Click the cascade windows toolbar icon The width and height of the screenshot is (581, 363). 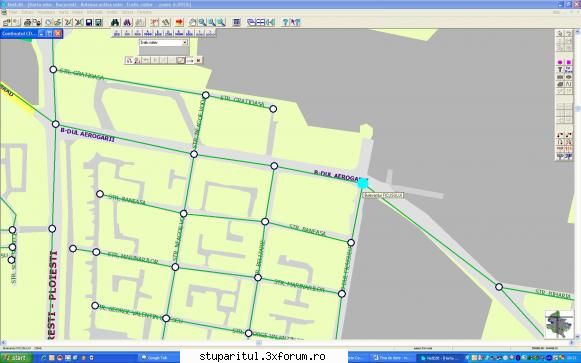point(251,22)
